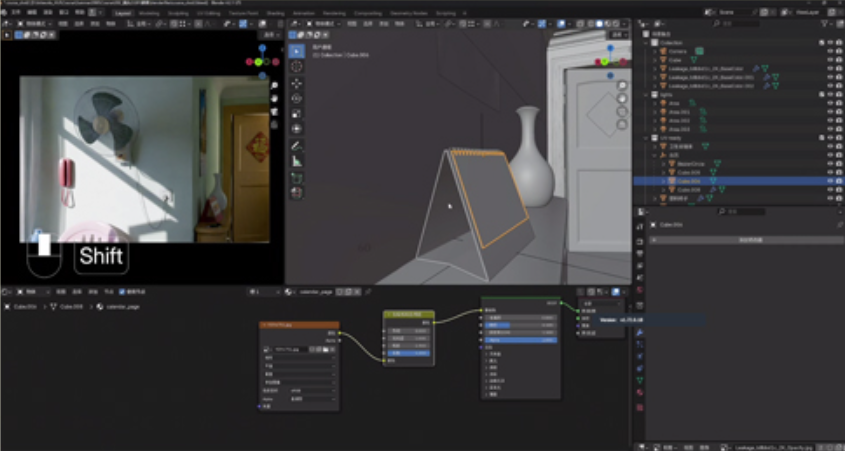The width and height of the screenshot is (845, 451).
Task: Open the Texture checker tab in Properties
Action: [x=640, y=407]
